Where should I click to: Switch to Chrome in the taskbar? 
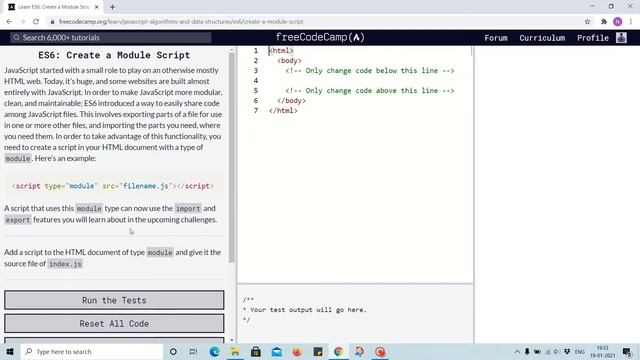point(338,351)
